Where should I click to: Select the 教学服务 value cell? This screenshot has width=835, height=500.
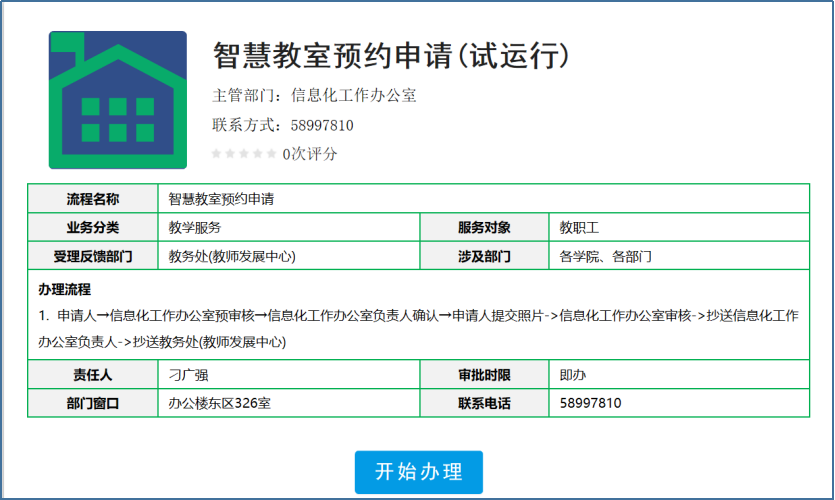click(x=196, y=228)
